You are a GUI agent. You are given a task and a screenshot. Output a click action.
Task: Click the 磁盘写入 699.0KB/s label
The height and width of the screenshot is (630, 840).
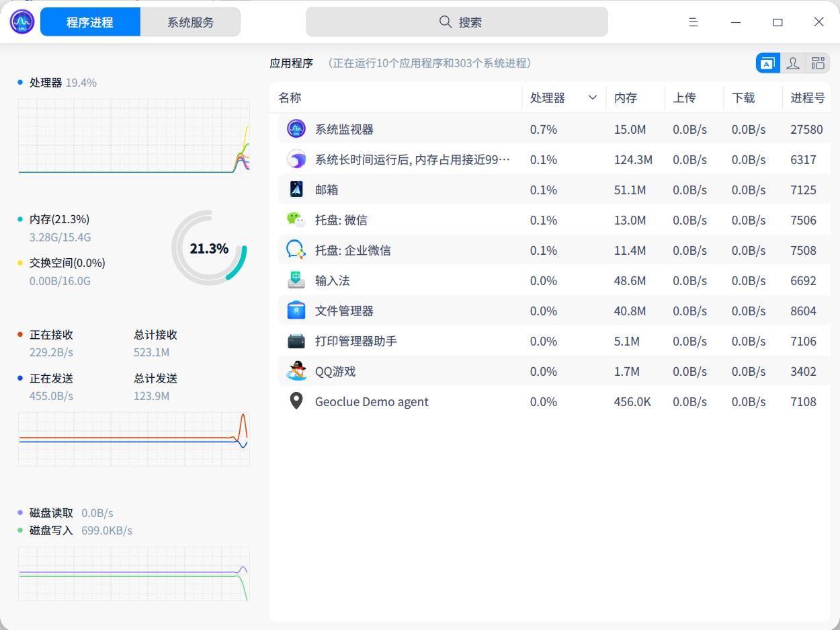81,530
